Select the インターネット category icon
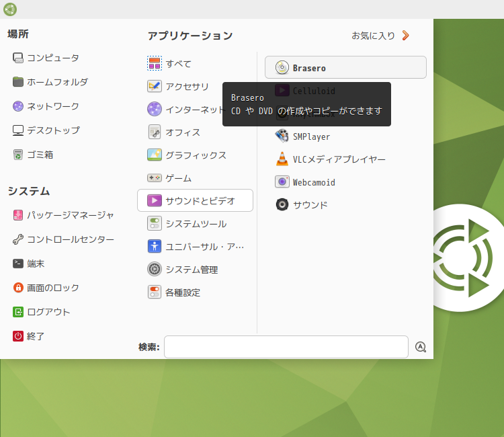The image size is (504, 437). pos(155,109)
